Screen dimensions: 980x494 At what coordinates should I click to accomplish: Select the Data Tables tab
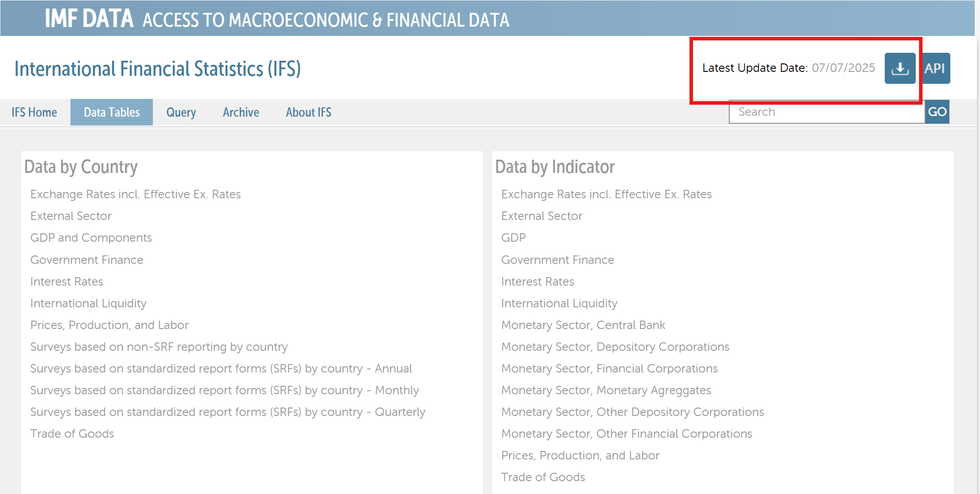[112, 112]
